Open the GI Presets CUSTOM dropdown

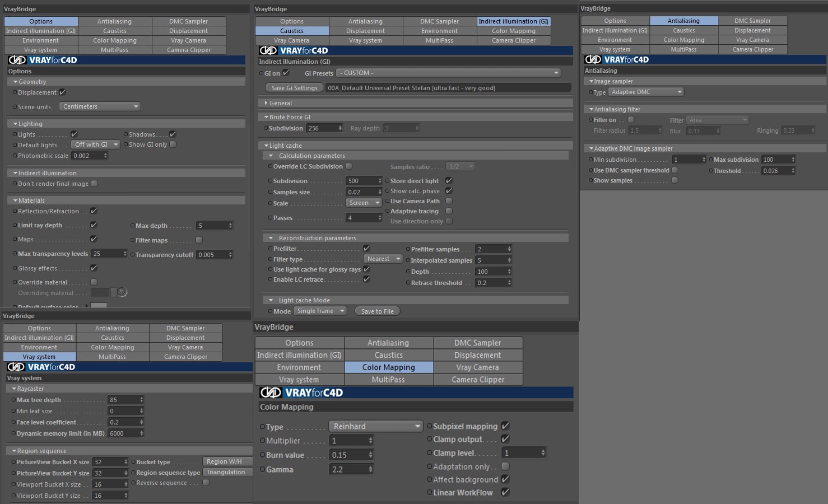click(x=448, y=73)
